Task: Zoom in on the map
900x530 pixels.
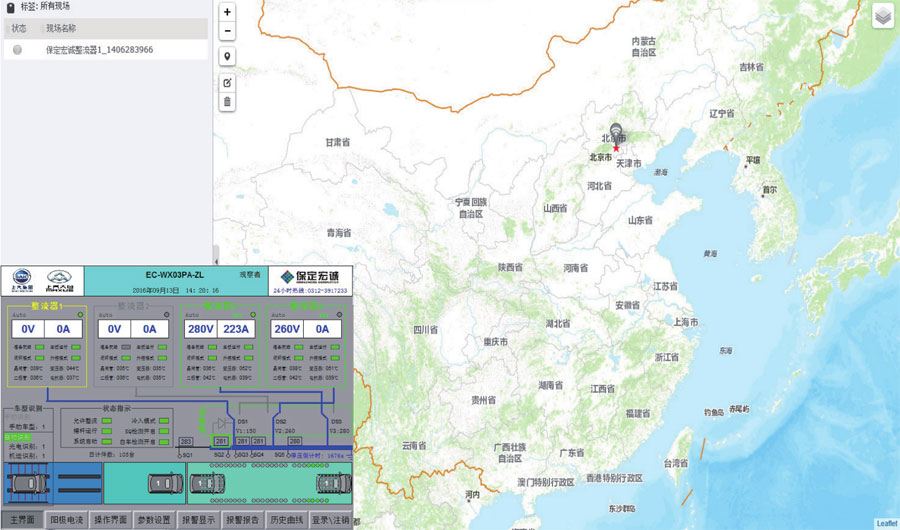Action: (x=227, y=12)
